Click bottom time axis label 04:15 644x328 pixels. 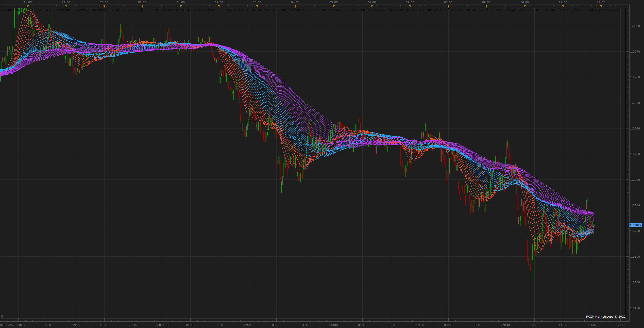tap(305, 325)
